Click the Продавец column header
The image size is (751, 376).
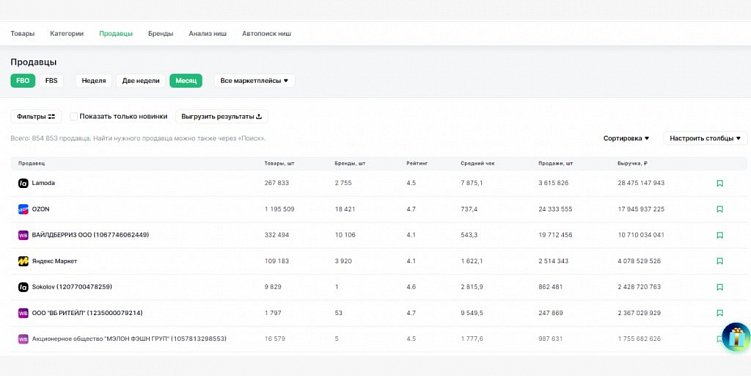pyautogui.click(x=32, y=163)
